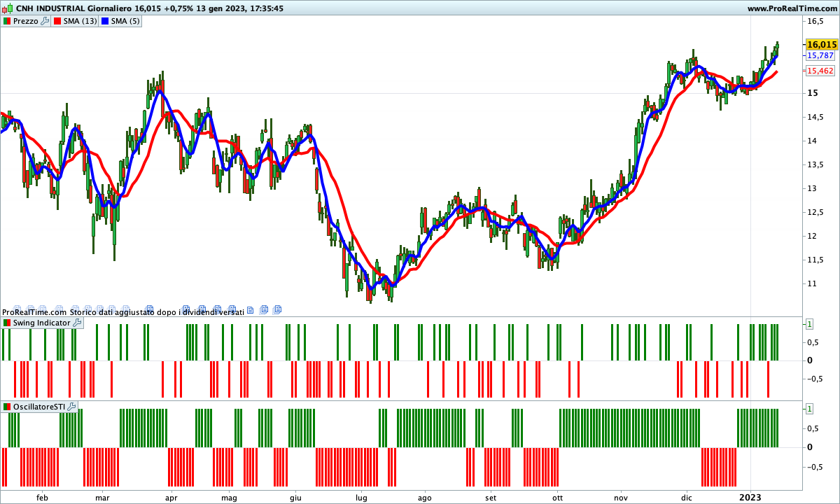
Task: Open Swing Indicator settings wrench
Action: pyautogui.click(x=77, y=323)
